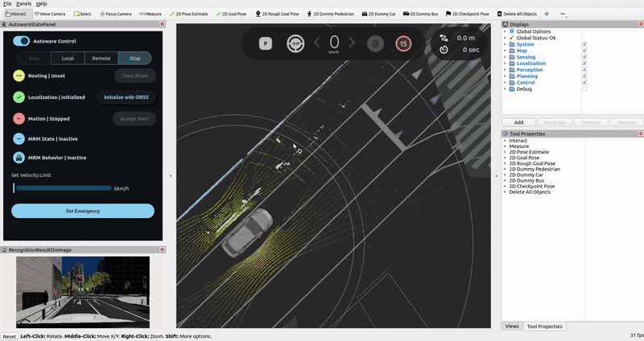This screenshot has width=644, height=341.
Task: Choose the 2D Dummy Car tool
Action: (x=380, y=14)
